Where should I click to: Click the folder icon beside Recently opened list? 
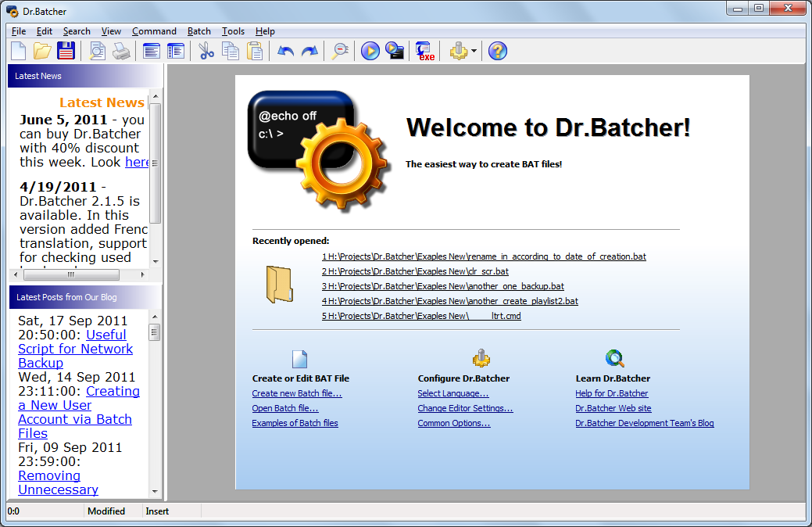[x=280, y=285]
